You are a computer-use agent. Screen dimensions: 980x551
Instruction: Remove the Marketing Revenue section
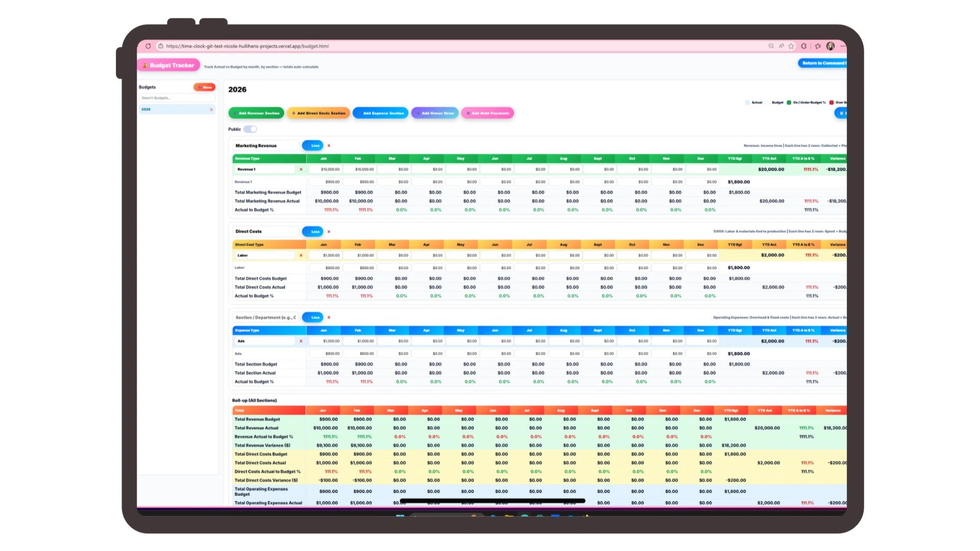click(x=329, y=146)
